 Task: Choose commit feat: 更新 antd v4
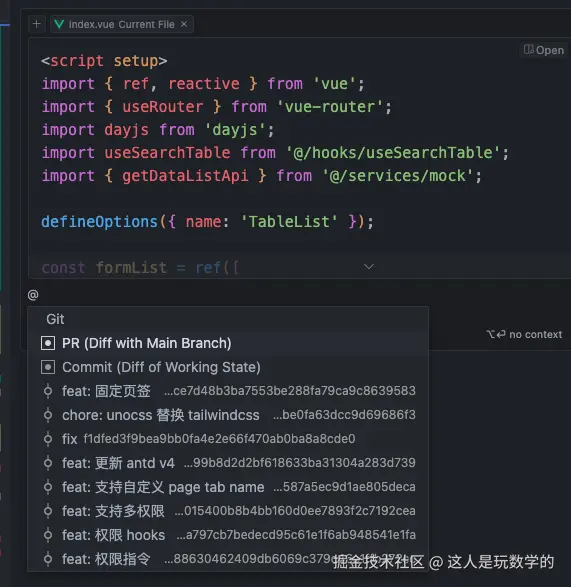click(228, 463)
